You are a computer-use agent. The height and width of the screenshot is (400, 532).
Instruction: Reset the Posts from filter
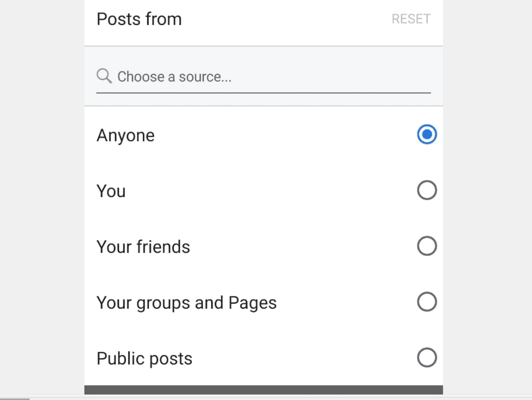tap(411, 19)
